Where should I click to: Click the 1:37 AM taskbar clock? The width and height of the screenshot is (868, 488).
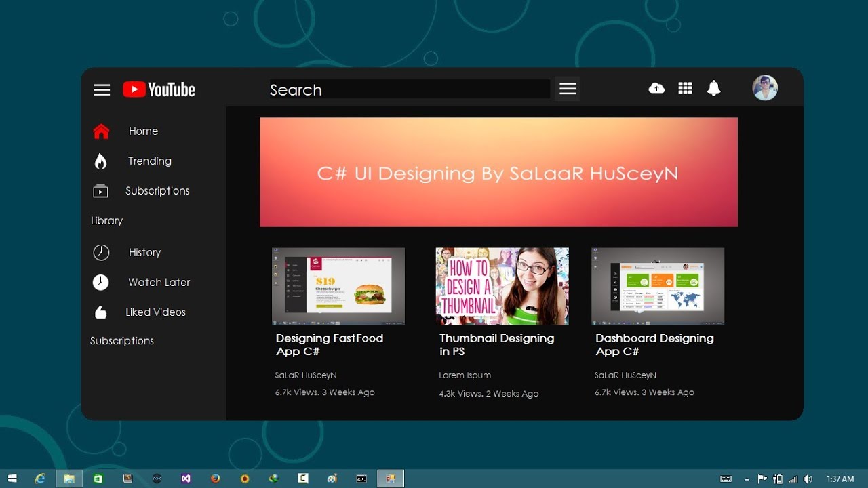pyautogui.click(x=840, y=479)
